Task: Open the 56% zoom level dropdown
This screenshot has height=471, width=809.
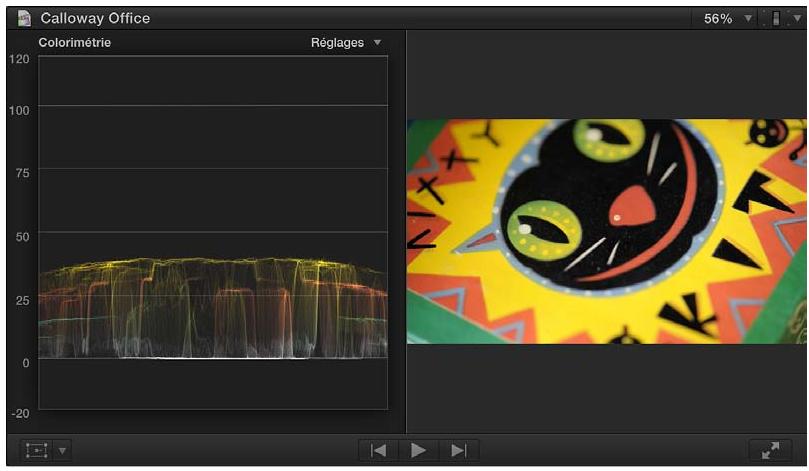Action: point(727,19)
